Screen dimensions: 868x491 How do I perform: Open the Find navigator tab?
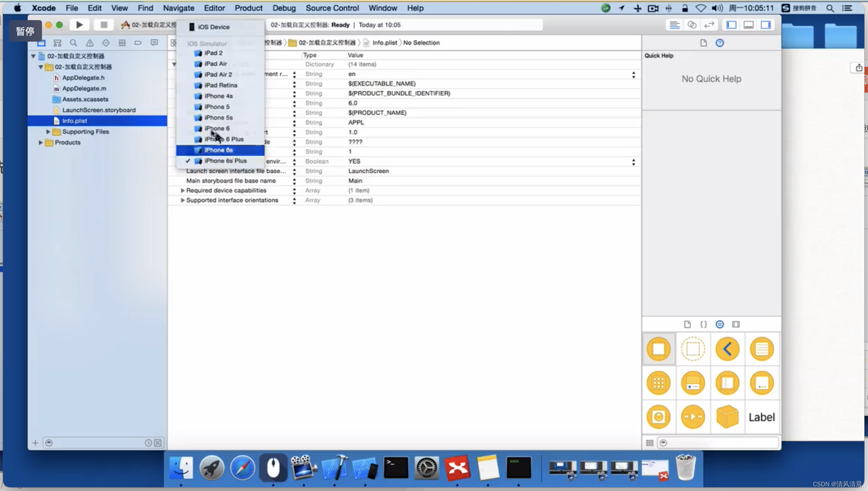[74, 43]
